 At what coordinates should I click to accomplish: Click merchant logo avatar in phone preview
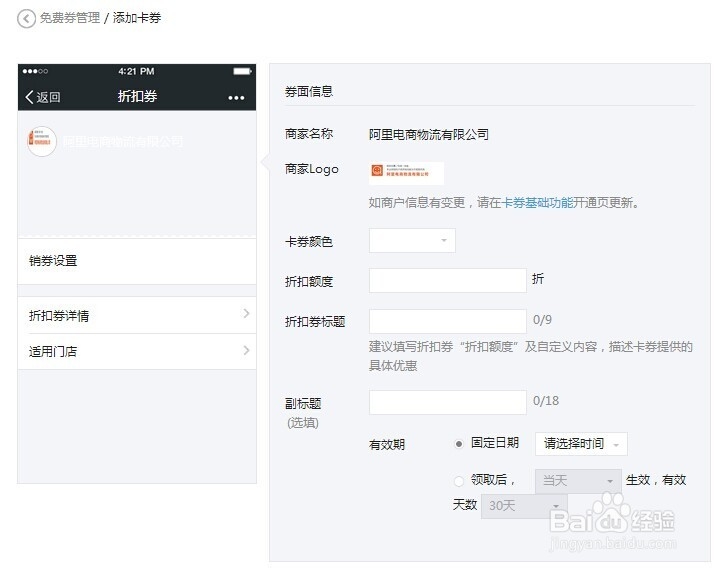coord(42,141)
